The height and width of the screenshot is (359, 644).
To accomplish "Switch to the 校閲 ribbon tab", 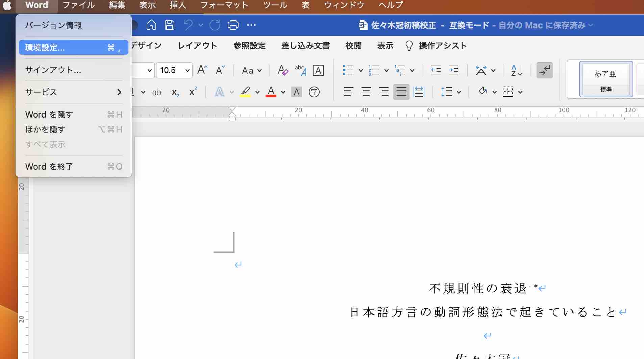I will [x=353, y=46].
